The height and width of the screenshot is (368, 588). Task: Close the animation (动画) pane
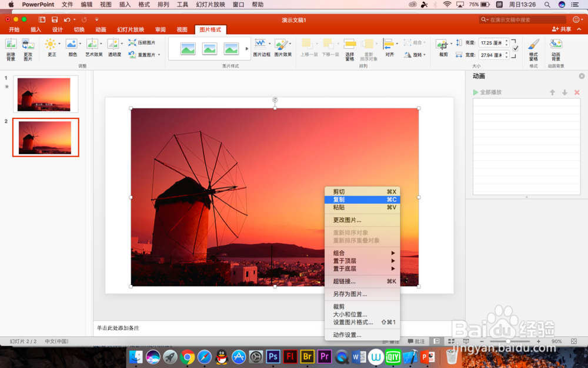pyautogui.click(x=582, y=76)
